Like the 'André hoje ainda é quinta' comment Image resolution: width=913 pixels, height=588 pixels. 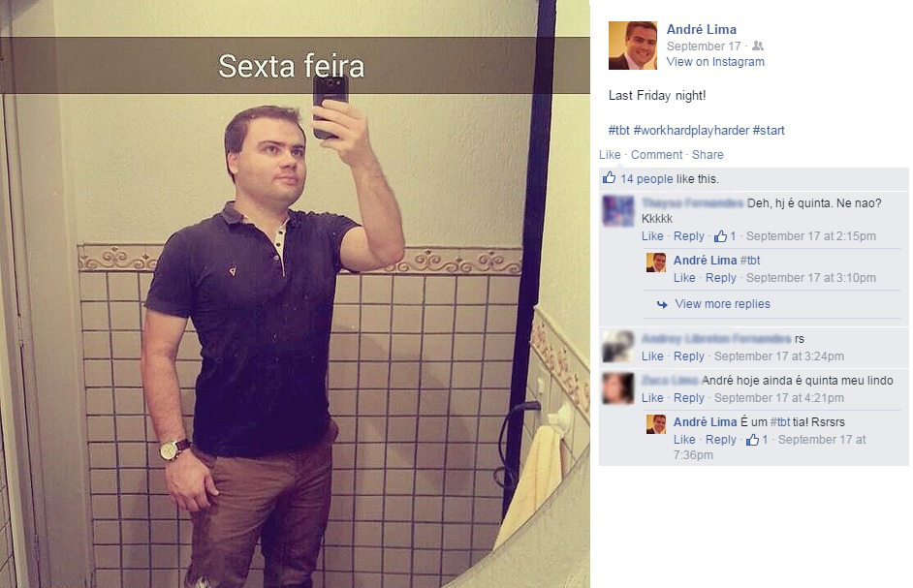click(652, 398)
